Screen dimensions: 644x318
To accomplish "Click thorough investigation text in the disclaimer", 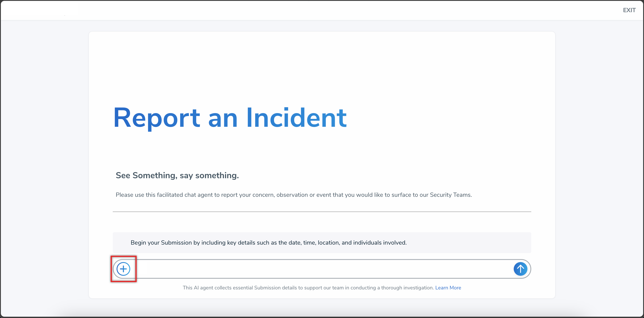I will (x=407, y=287).
